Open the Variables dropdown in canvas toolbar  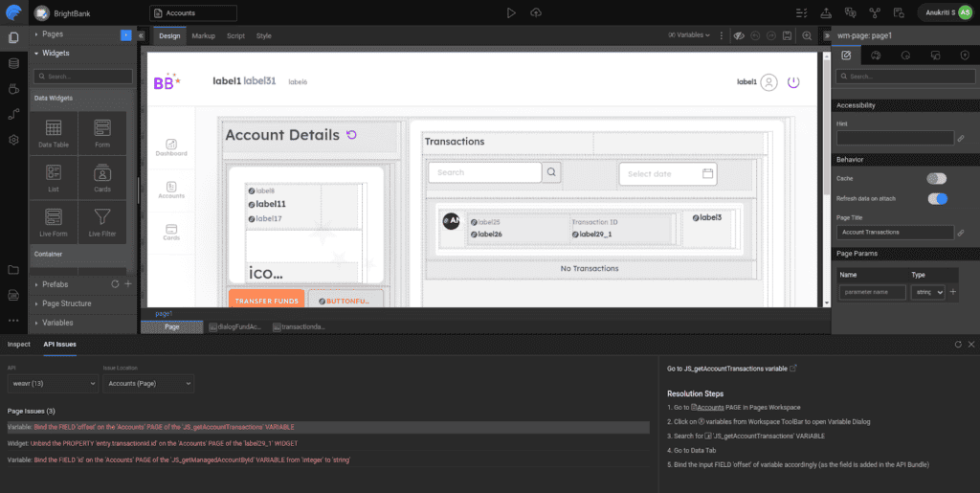[x=689, y=35]
